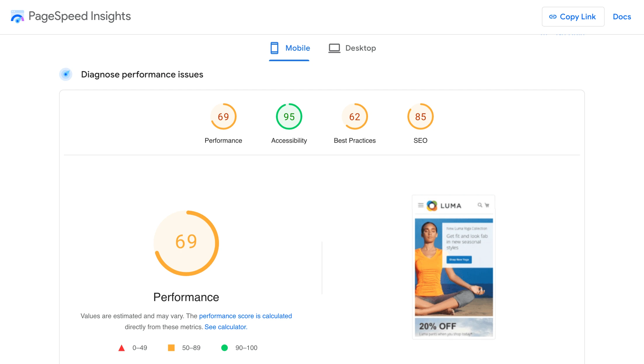644x364 pixels.
Task: Click the diagnose performance radar icon
Action: pyautogui.click(x=66, y=74)
